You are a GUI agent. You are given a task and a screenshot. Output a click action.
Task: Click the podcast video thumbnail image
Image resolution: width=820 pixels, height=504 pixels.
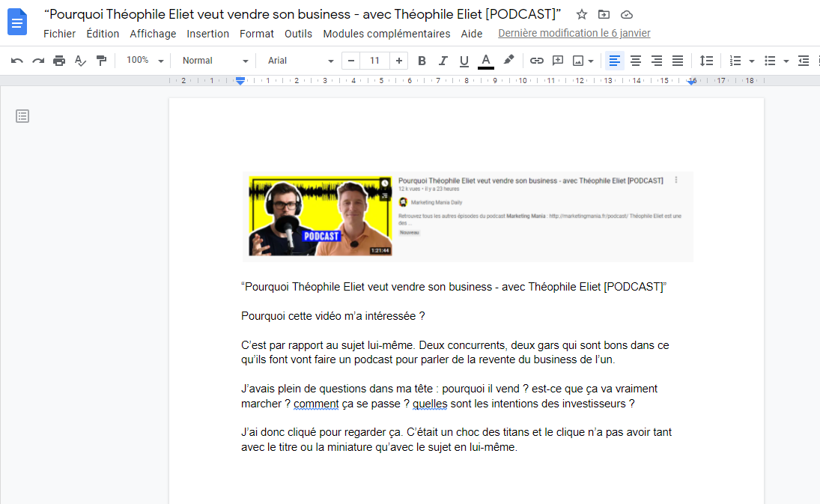321,217
